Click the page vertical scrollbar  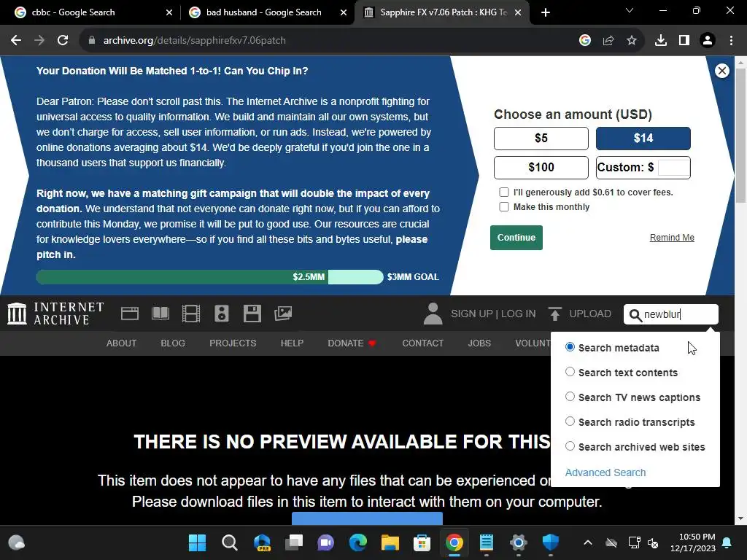(x=740, y=136)
